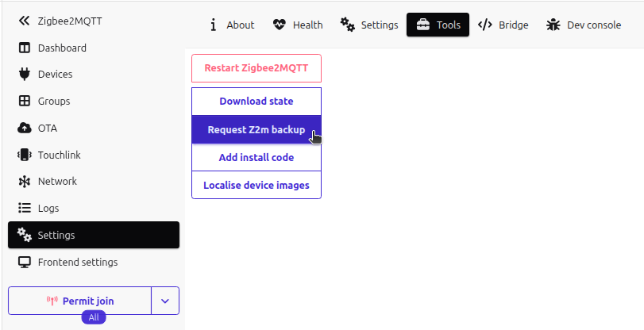Viewport: 644px width, 330px height.
Task: Select Settings in the sidebar
Action: 94,235
